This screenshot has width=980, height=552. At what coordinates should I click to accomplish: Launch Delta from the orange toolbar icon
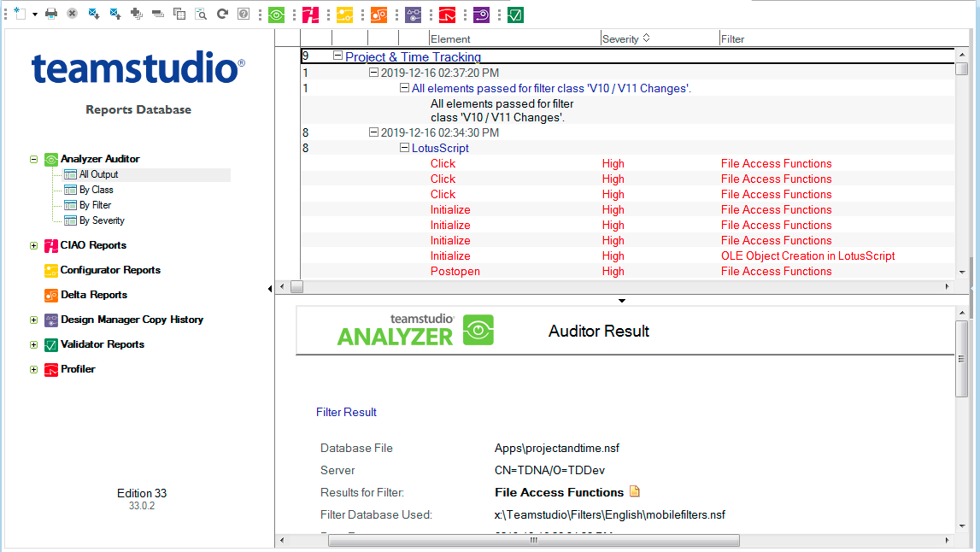(x=379, y=15)
